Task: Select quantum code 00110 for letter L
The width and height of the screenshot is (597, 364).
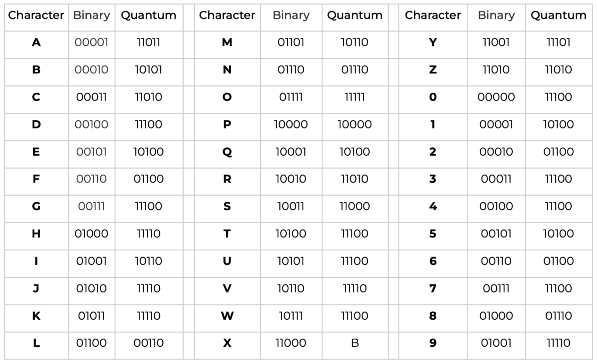Action: tap(149, 343)
